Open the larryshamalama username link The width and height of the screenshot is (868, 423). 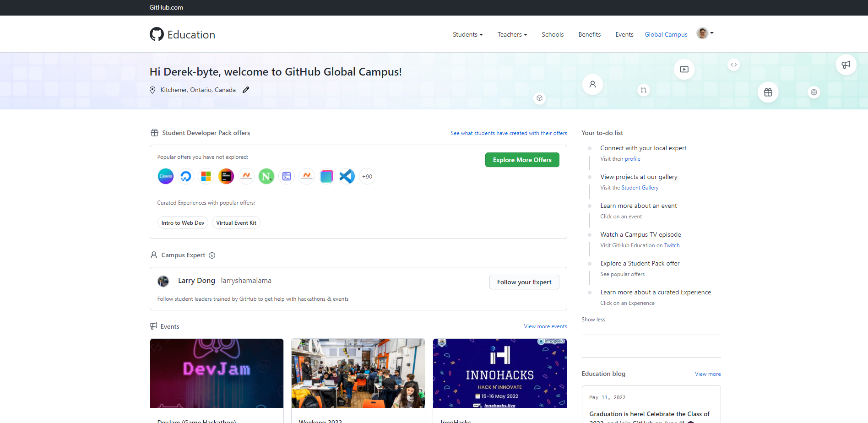pyautogui.click(x=246, y=281)
